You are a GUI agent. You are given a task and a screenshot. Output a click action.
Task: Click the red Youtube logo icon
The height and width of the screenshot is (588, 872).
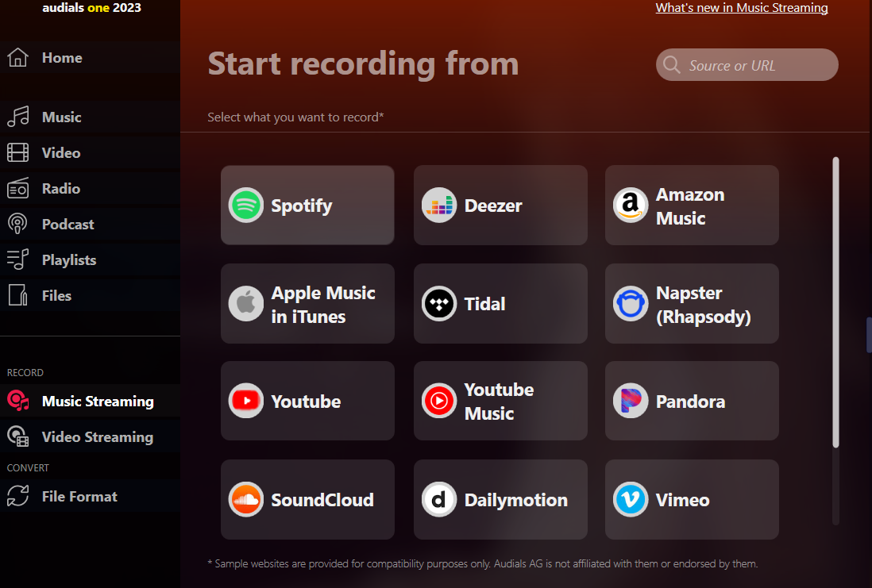246,401
